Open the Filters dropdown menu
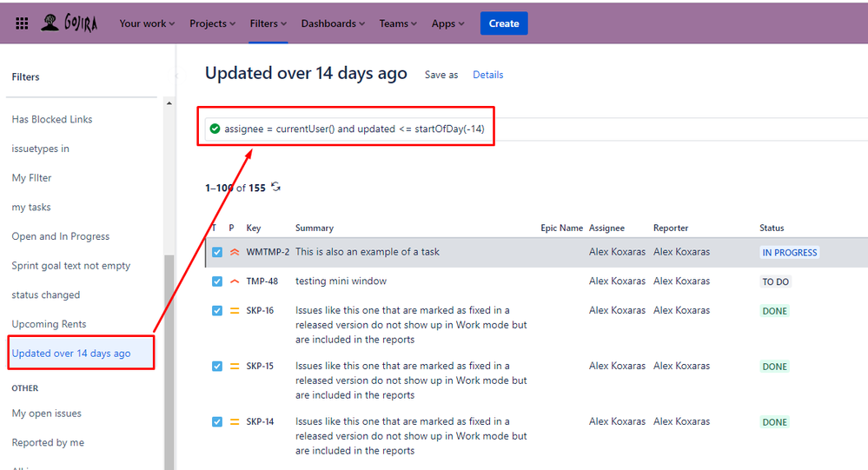The height and width of the screenshot is (470, 868). [x=268, y=23]
